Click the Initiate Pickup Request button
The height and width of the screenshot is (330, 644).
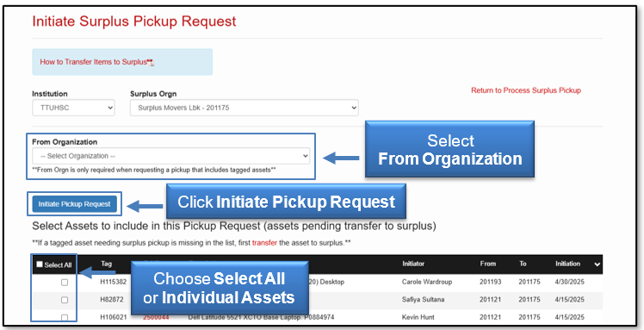coord(74,204)
